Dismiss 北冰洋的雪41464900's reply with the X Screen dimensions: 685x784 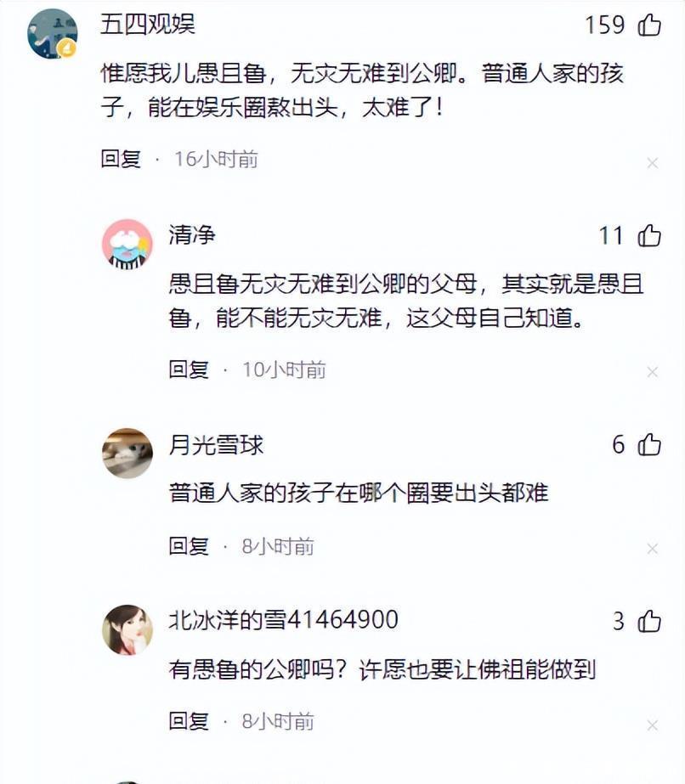tap(652, 725)
